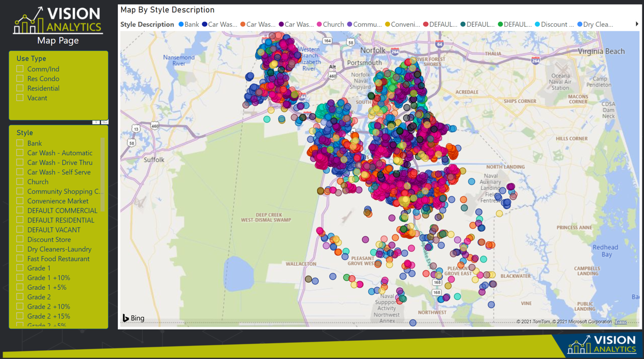
Task: Select the red DEFAUL... legend entry
Action: [440, 24]
